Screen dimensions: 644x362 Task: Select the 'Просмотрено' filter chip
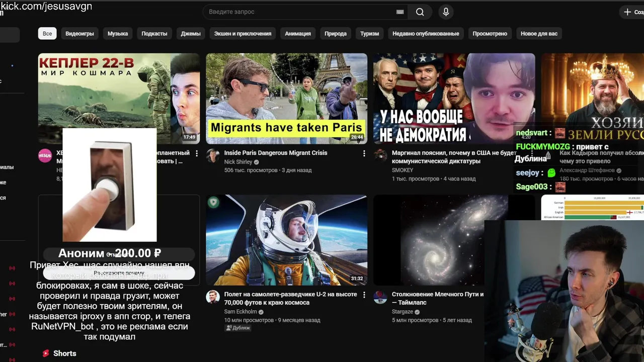(x=490, y=34)
